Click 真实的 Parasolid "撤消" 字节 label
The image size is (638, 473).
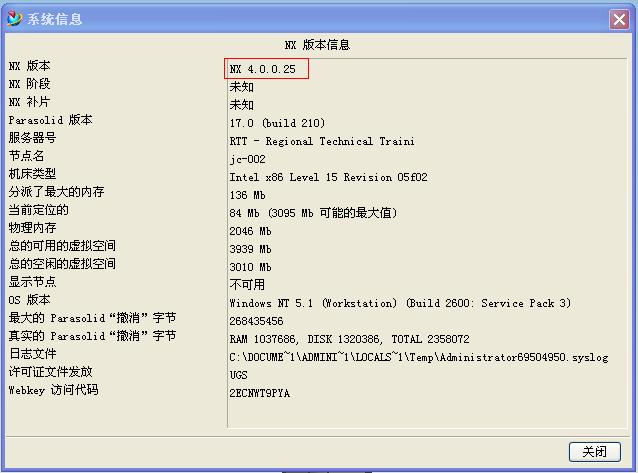(92, 335)
